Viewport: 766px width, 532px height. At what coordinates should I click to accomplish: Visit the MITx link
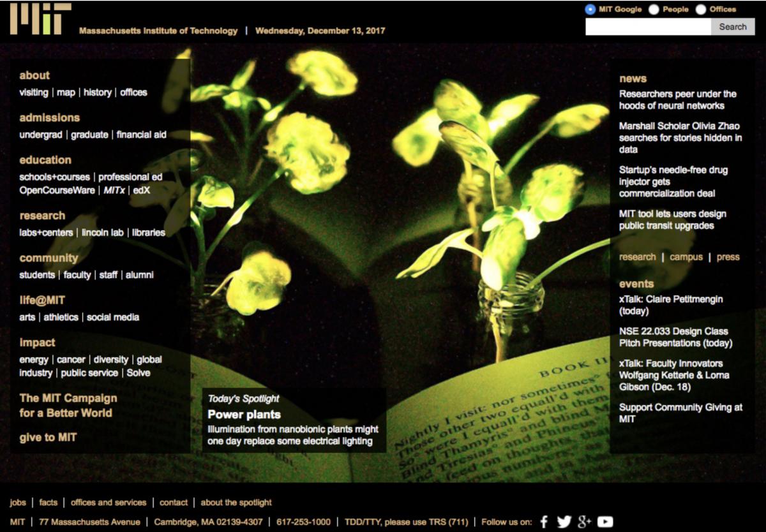(x=114, y=190)
